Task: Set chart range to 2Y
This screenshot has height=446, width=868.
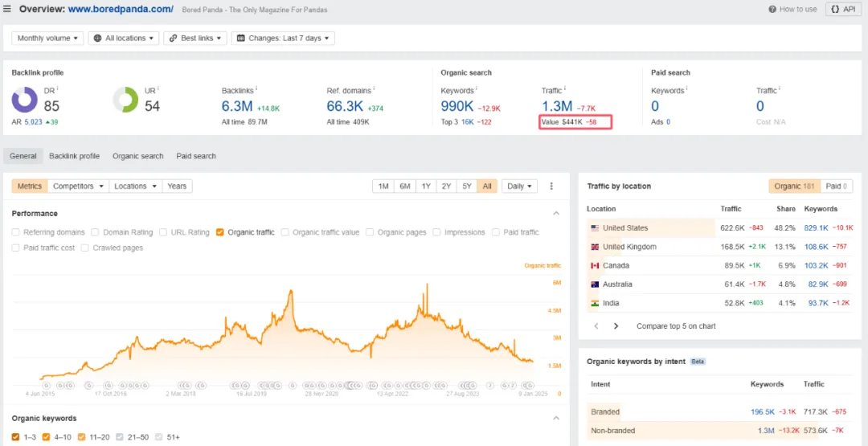Action: 446,186
